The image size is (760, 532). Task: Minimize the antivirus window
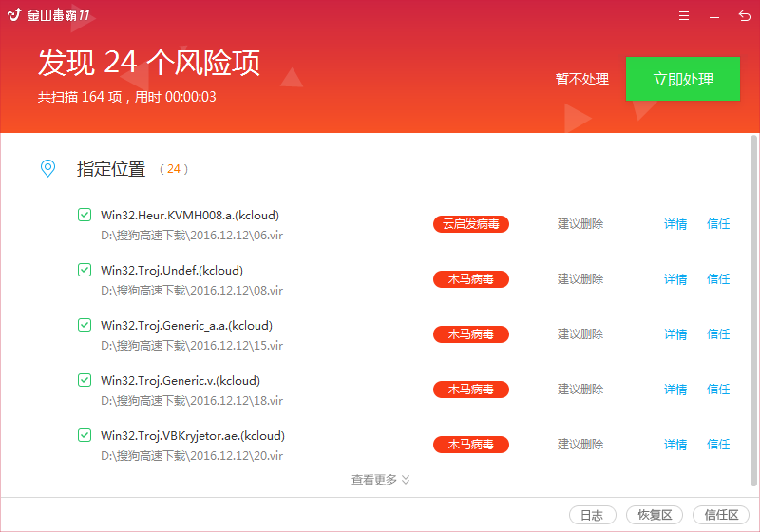click(713, 16)
